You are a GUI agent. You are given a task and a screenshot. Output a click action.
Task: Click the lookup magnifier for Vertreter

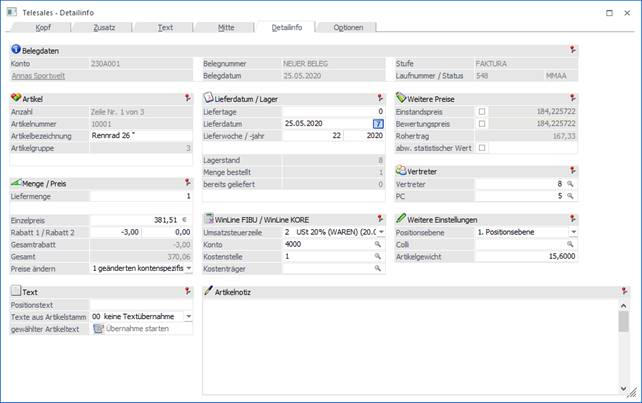(x=570, y=184)
